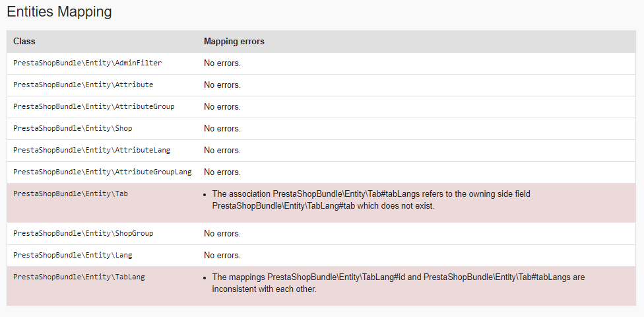This screenshot has width=644, height=317.
Task: Click the Mapping errors column header
Action: click(234, 41)
